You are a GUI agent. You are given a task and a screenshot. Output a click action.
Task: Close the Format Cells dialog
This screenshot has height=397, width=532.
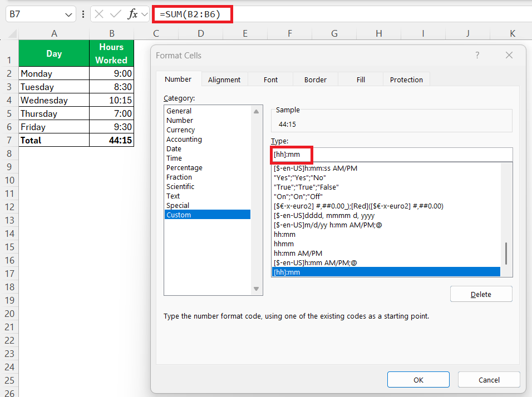click(x=509, y=55)
